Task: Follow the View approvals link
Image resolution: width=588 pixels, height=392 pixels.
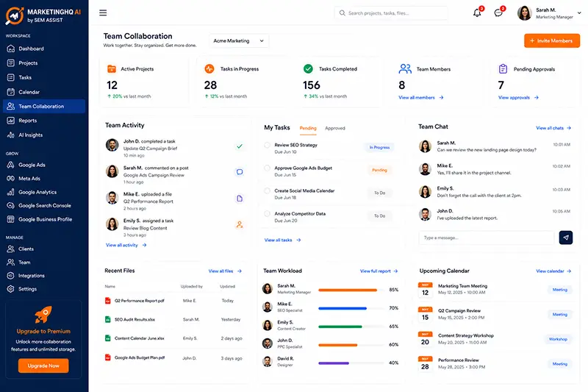Action: [518, 98]
